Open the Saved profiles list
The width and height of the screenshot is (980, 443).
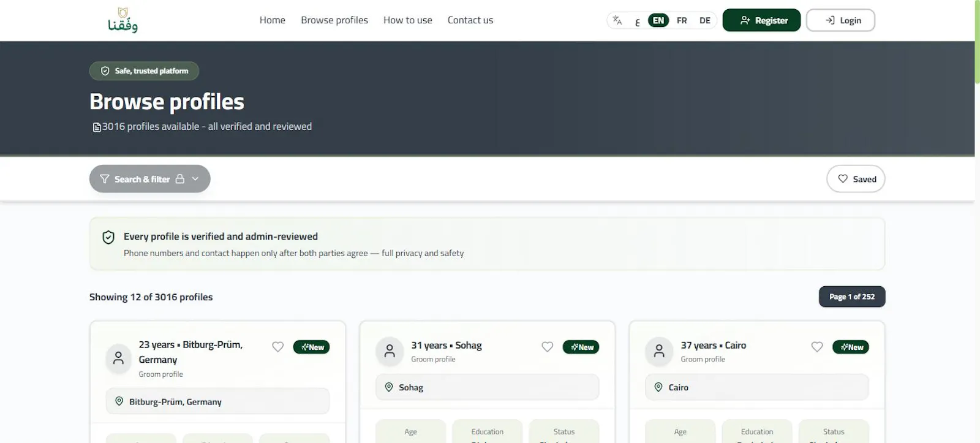click(856, 179)
